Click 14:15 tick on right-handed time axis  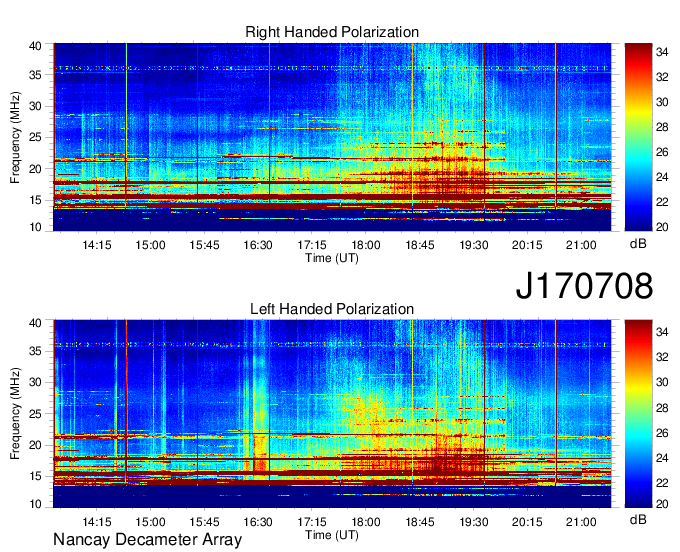(x=97, y=245)
